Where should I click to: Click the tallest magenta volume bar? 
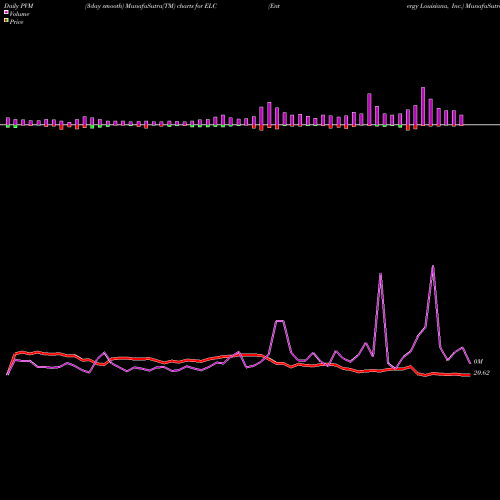(423, 106)
